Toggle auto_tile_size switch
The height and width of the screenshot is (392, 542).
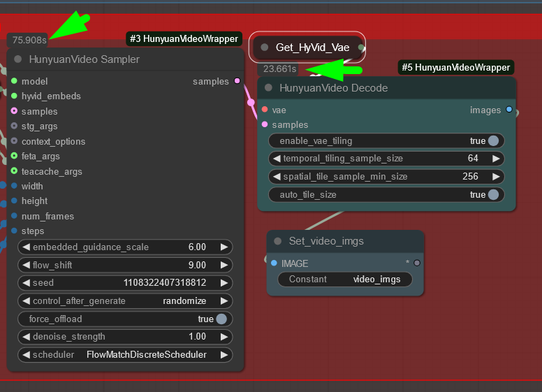pos(493,195)
